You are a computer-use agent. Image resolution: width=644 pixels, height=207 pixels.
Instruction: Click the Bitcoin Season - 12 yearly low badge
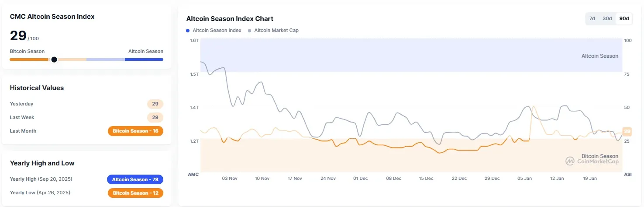tap(135, 193)
